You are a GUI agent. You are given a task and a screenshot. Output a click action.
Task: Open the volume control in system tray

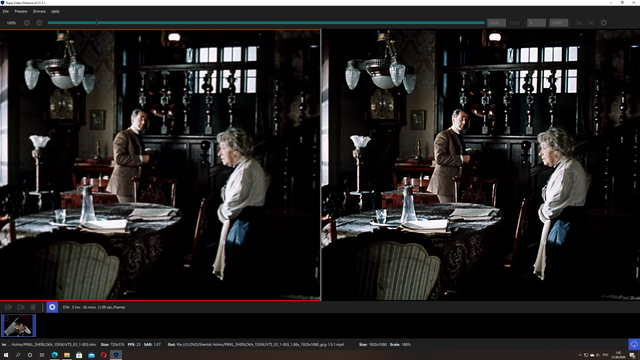pyautogui.click(x=598, y=355)
